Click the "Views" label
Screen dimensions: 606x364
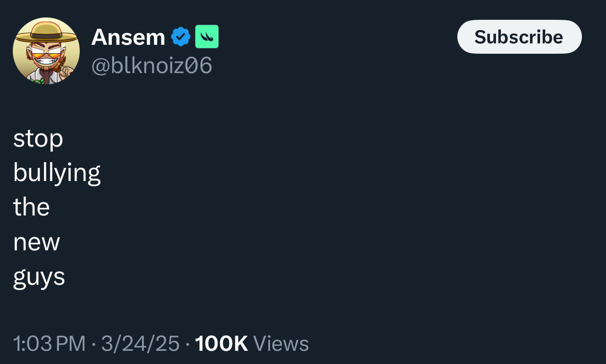point(281,344)
